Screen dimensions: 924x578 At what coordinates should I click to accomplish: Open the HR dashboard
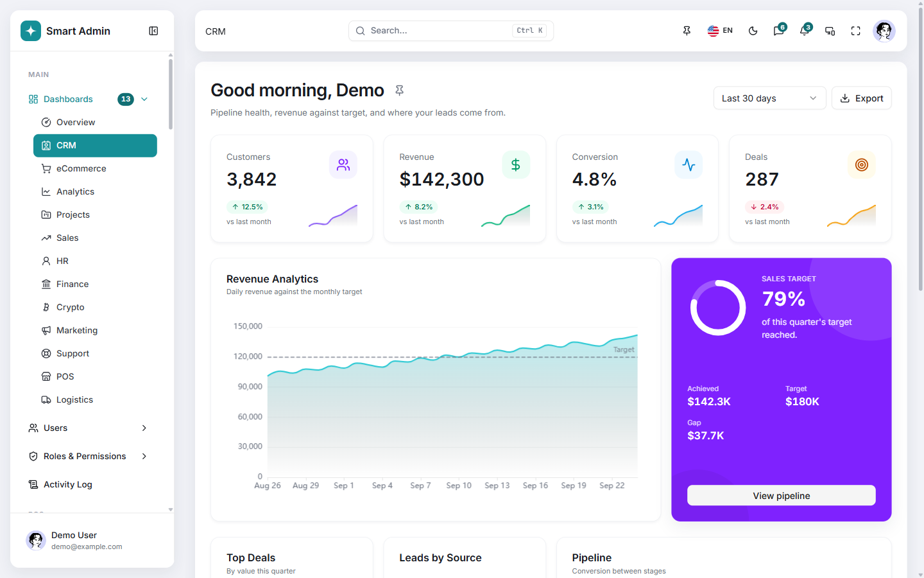[95, 261]
